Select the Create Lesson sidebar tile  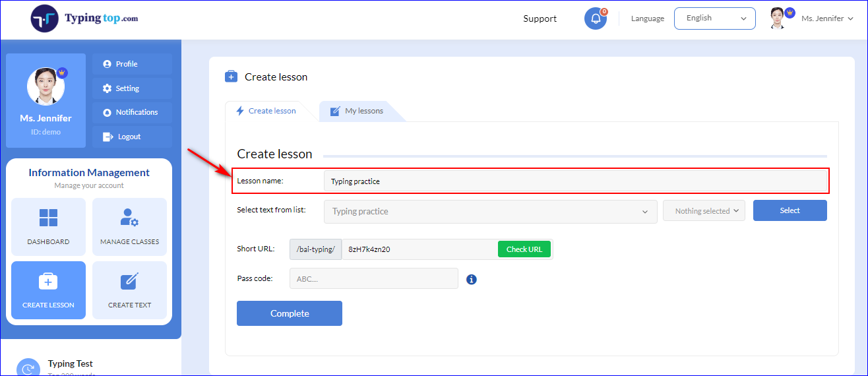click(48, 290)
